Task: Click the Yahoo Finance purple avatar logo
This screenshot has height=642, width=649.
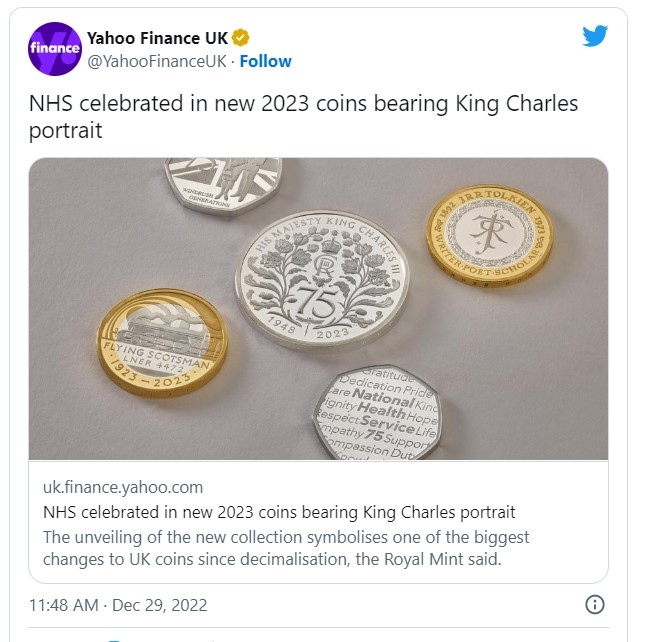Action: point(55,48)
